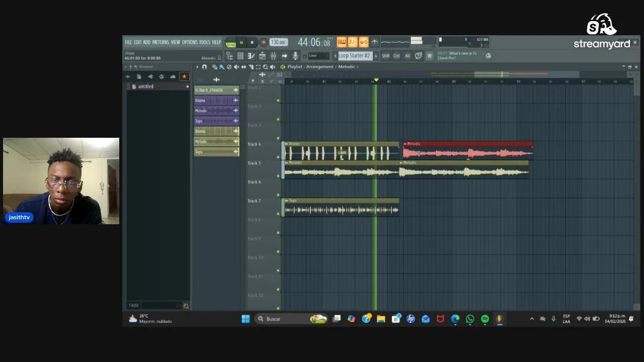Open "What's new in FL Cloud Pro?" news

coord(457,55)
